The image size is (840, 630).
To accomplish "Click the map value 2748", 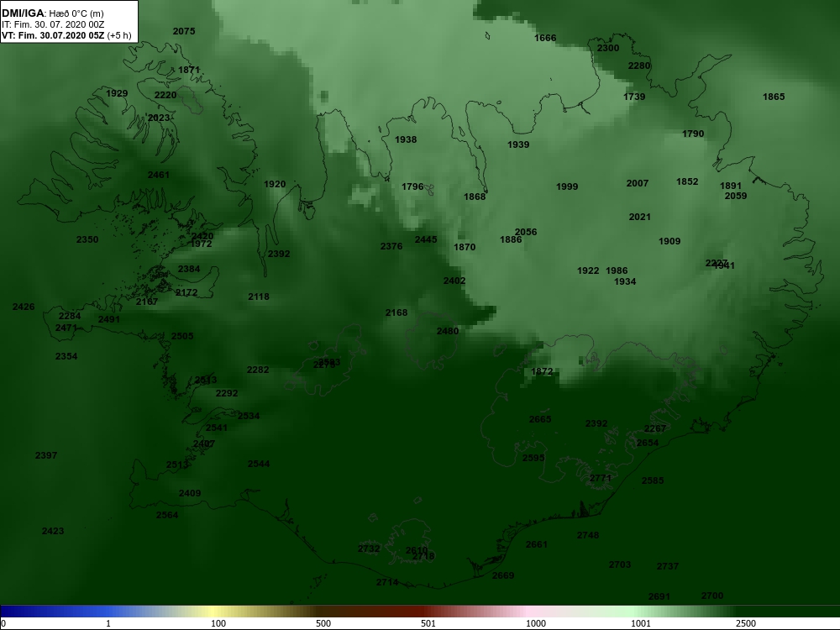I will [588, 535].
